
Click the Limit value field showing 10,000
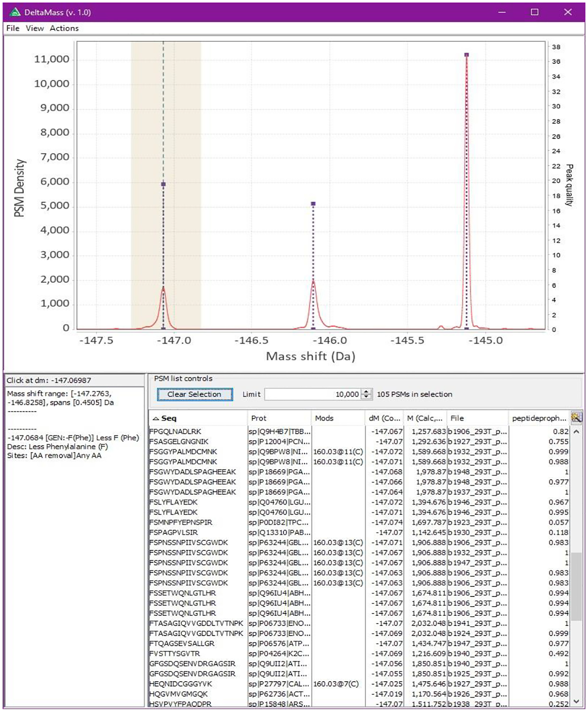point(312,394)
